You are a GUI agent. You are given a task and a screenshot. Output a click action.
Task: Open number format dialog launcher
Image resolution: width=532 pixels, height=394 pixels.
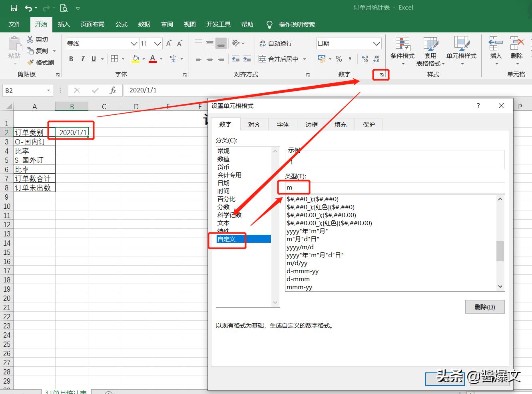point(381,75)
